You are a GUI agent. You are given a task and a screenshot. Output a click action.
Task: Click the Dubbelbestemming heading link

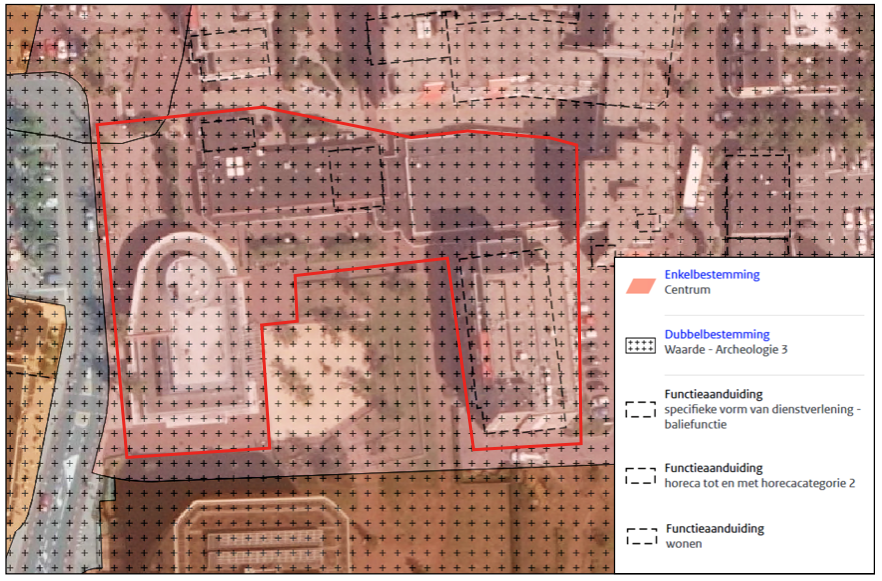tap(717, 334)
